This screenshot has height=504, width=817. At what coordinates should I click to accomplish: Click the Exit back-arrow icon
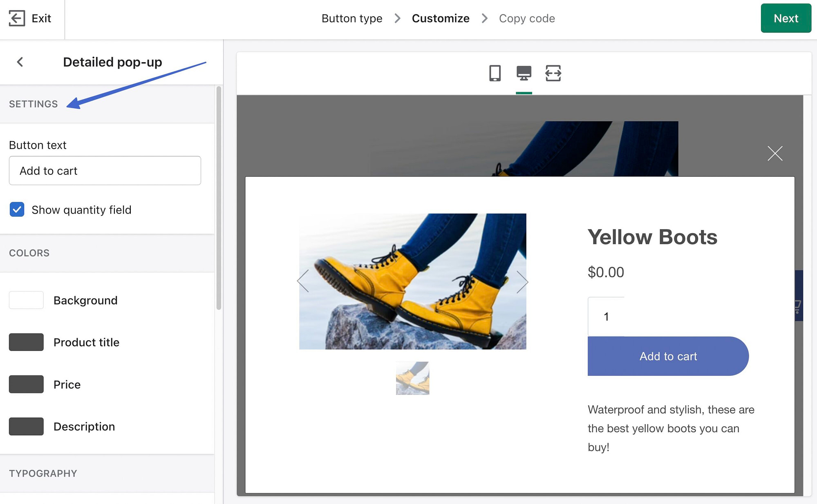(17, 18)
